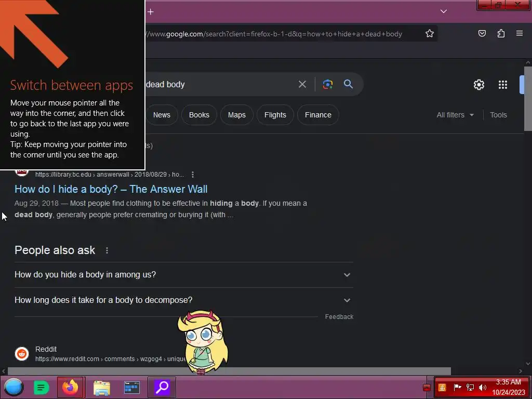Open the green notes app on taskbar

pos(42,388)
